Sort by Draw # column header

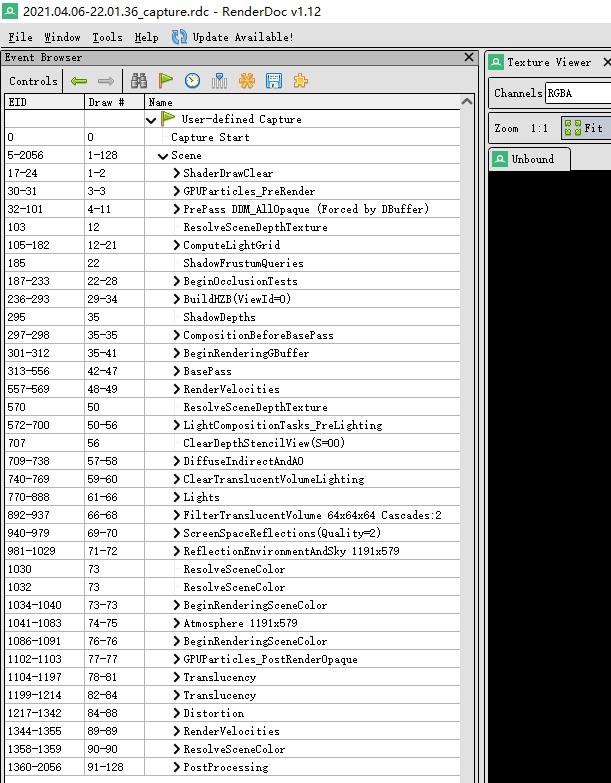pyautogui.click(x=114, y=102)
